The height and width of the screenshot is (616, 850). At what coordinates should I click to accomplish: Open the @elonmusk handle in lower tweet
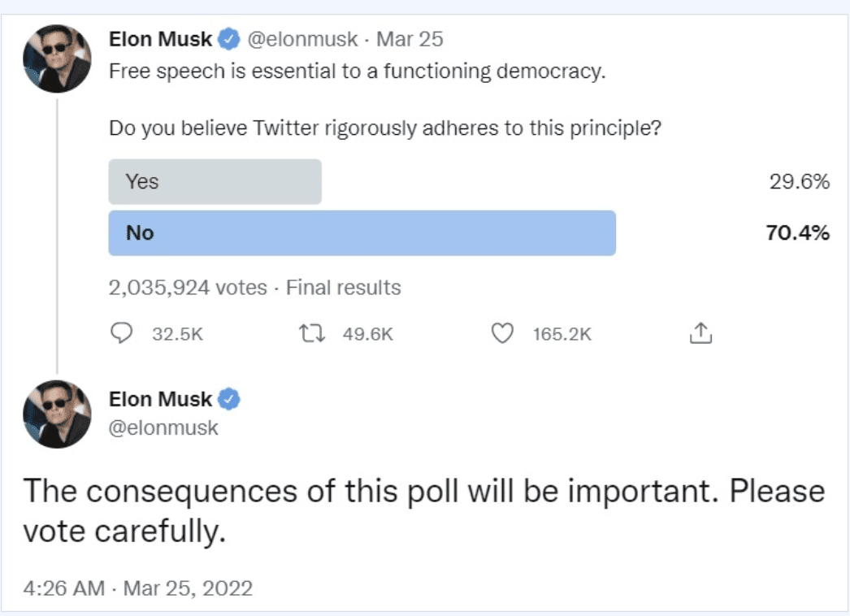164,427
